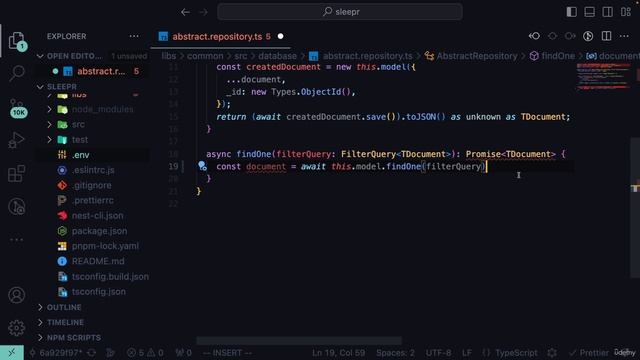Customize layout icon in title bar
Screen dimensions: 640x360
tap(626, 12)
